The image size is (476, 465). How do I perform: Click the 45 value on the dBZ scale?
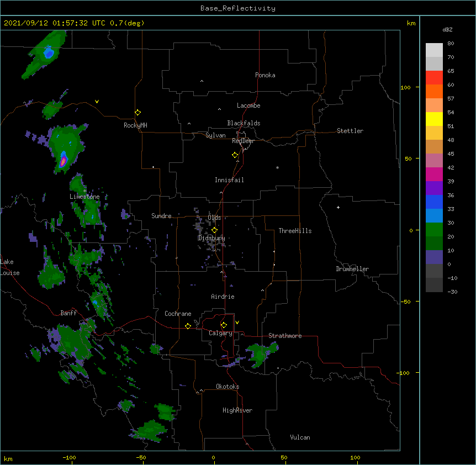point(451,154)
